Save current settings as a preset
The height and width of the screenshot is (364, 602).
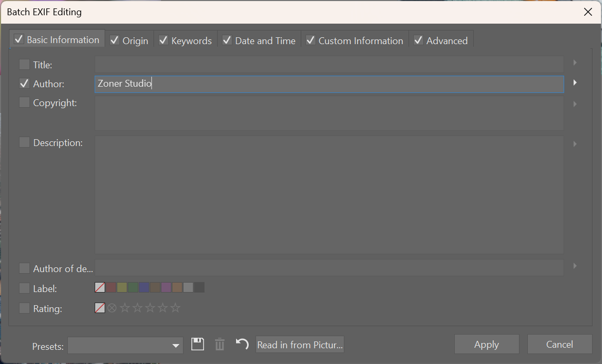[x=198, y=344]
